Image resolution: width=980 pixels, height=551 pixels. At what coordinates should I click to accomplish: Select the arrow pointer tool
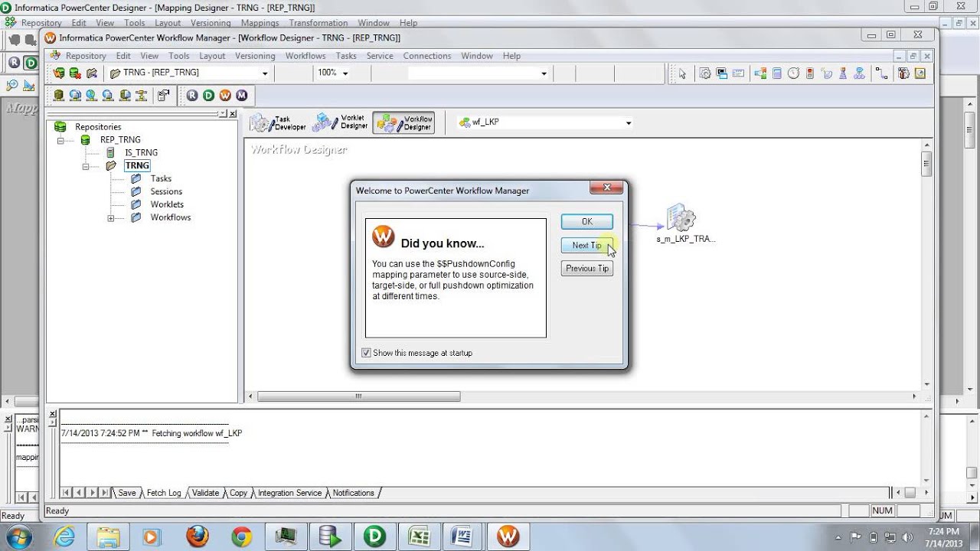click(x=682, y=73)
